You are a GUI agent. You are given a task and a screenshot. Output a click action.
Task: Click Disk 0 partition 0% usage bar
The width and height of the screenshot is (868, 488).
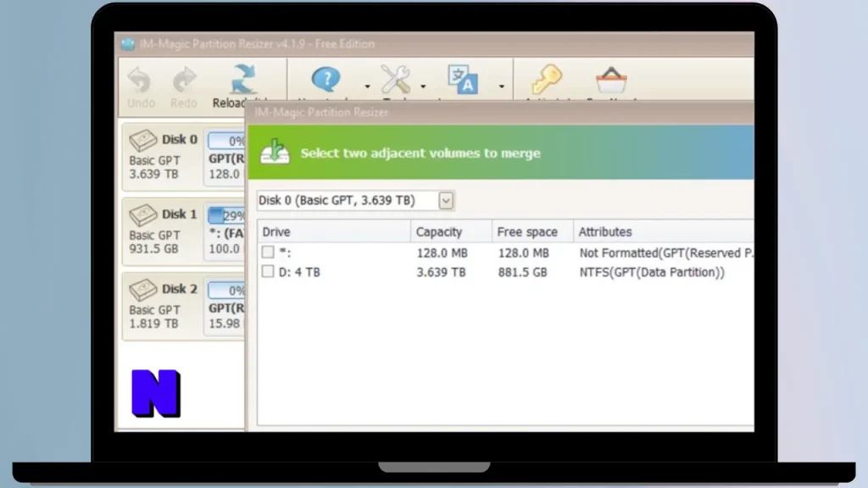(x=226, y=141)
